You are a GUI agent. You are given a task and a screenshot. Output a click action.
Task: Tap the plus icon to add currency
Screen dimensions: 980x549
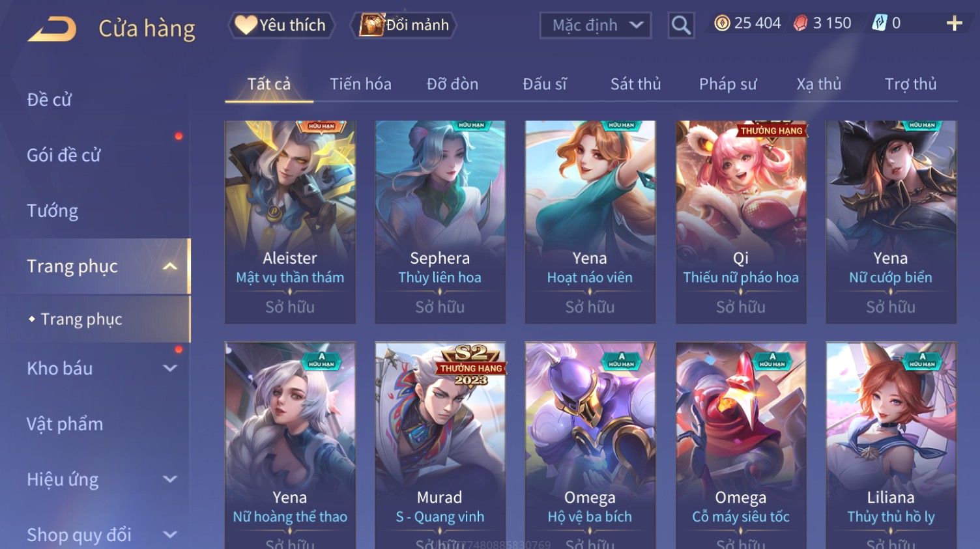click(954, 23)
